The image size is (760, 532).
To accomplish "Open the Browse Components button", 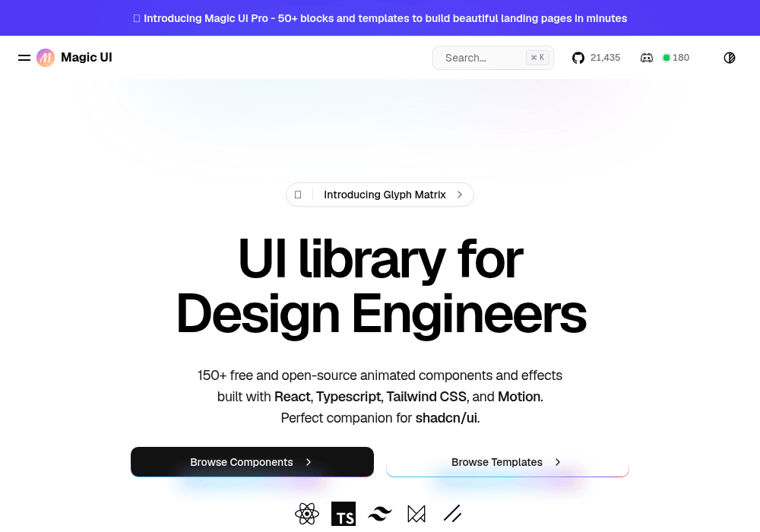I will coord(252,462).
